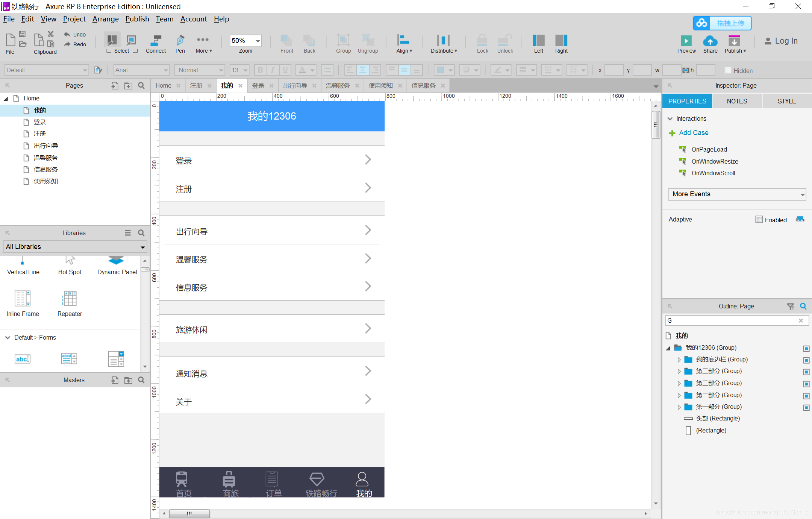
Task: Enable the Adaptive views checkbox
Action: tap(759, 220)
